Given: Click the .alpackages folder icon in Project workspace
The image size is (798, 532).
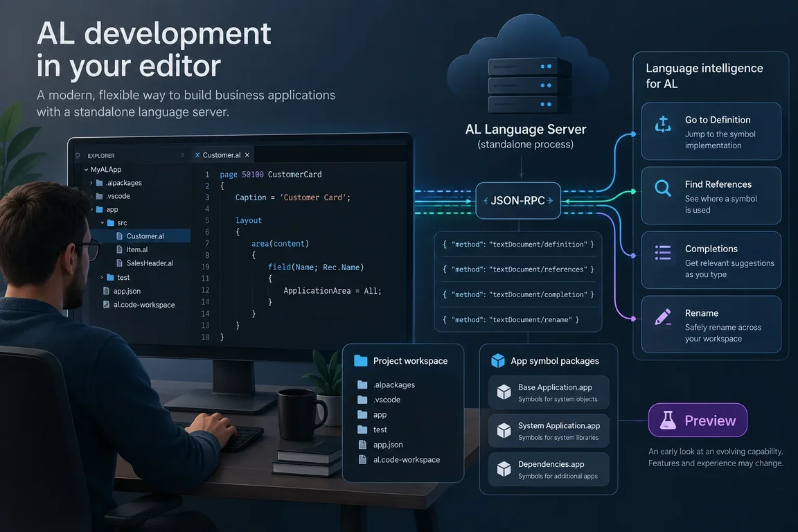Looking at the screenshot, I should pos(362,384).
